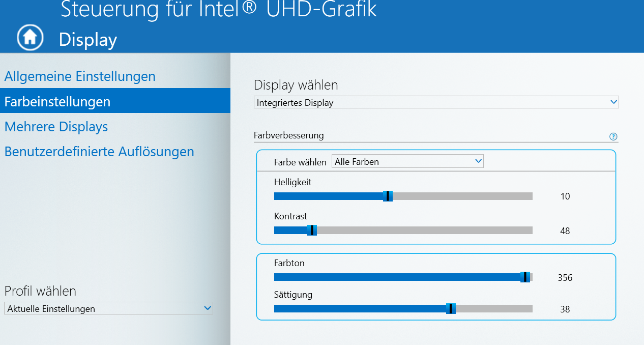
Task: Select the Farbeinstellungen sidebar entry
Action: click(x=57, y=101)
